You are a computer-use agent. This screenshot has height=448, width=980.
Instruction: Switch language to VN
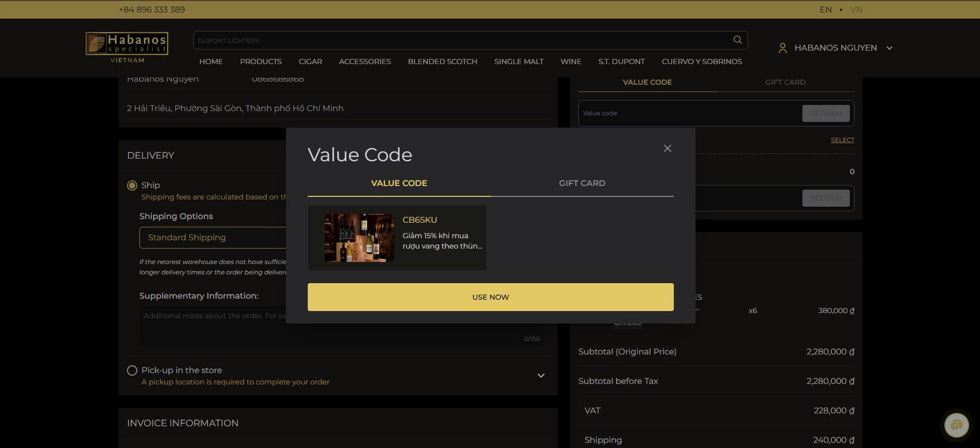pos(857,9)
